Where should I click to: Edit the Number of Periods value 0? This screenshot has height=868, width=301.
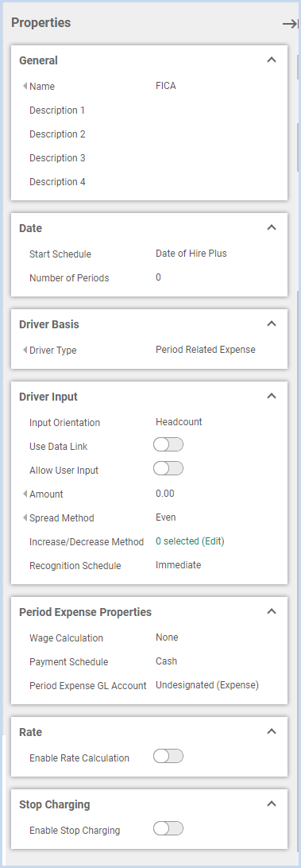pos(158,277)
